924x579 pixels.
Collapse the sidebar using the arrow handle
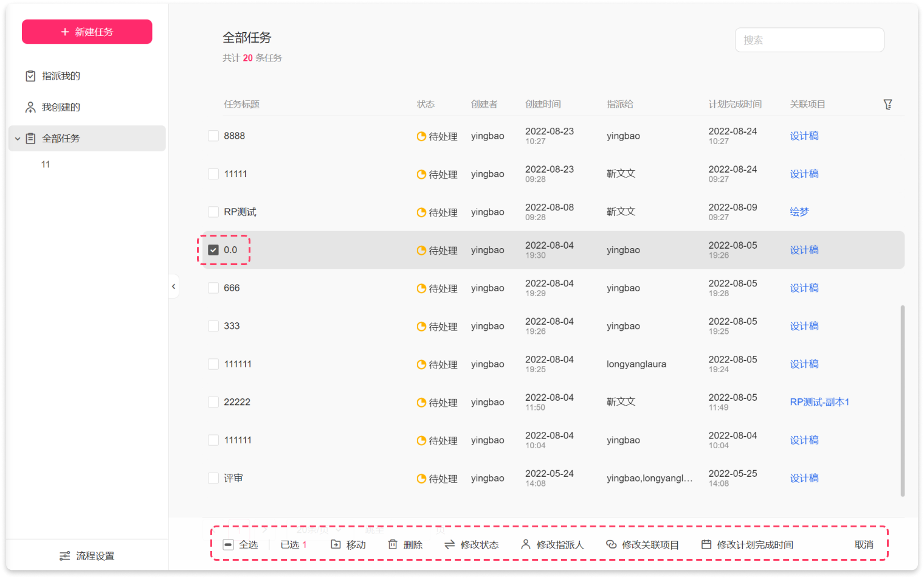coord(174,286)
